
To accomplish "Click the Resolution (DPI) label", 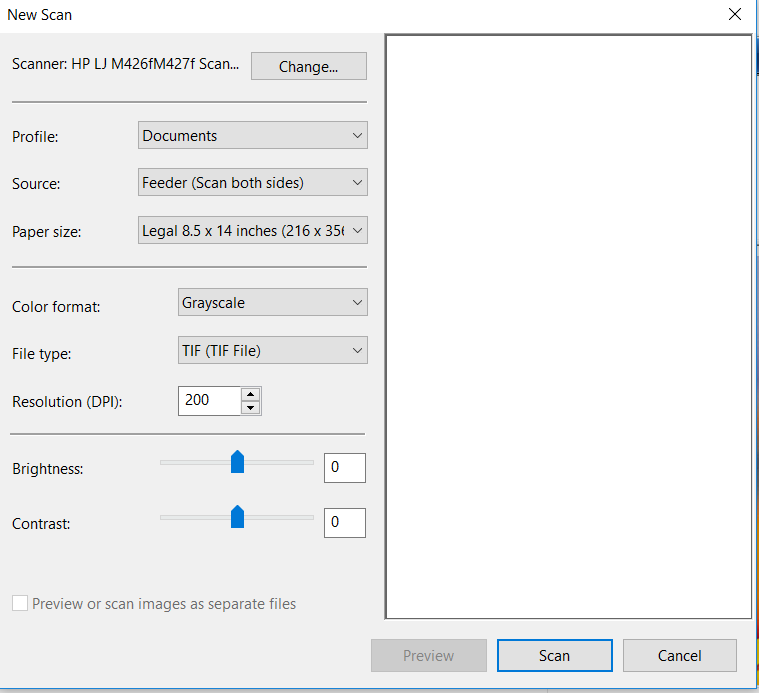I will click(x=67, y=402).
